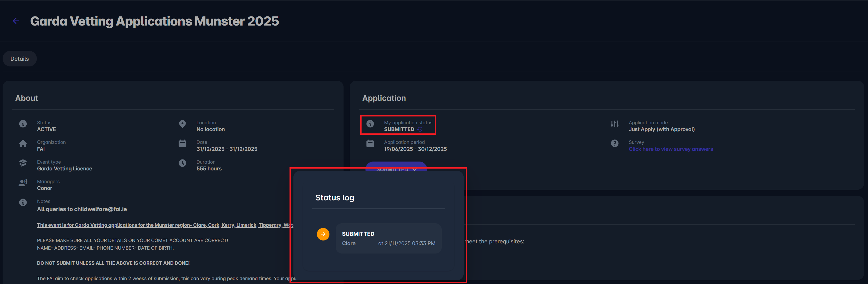The image size is (868, 284).
Task: Click the map pin icon beside Location
Action: point(182,124)
